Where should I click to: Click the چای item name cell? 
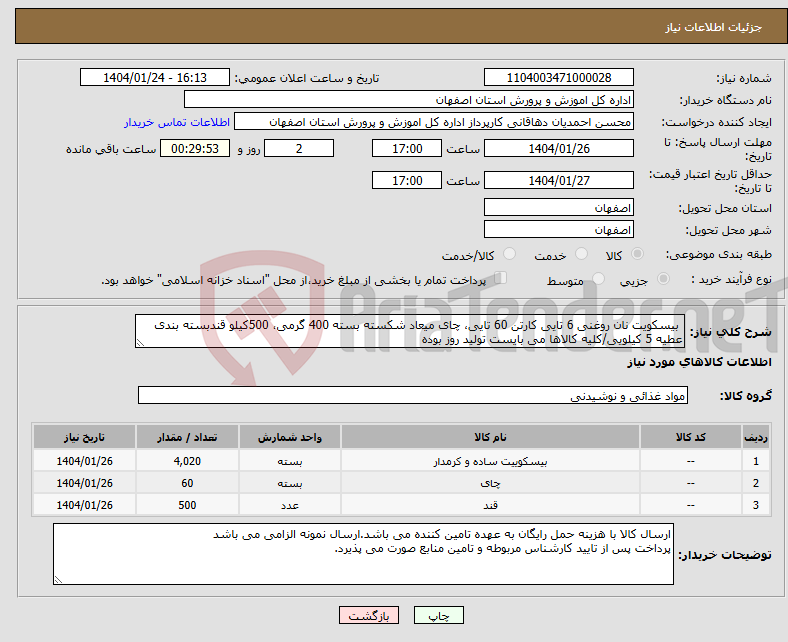point(490,483)
